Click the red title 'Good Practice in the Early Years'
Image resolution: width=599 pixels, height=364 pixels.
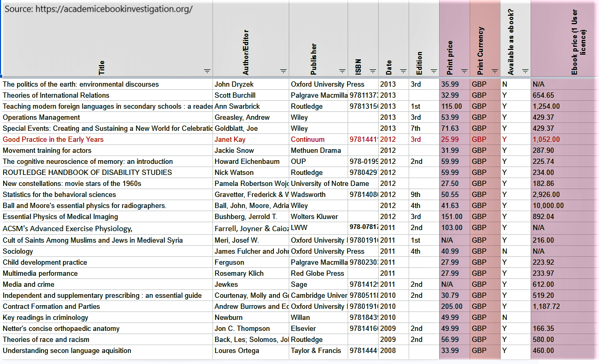[53, 140]
